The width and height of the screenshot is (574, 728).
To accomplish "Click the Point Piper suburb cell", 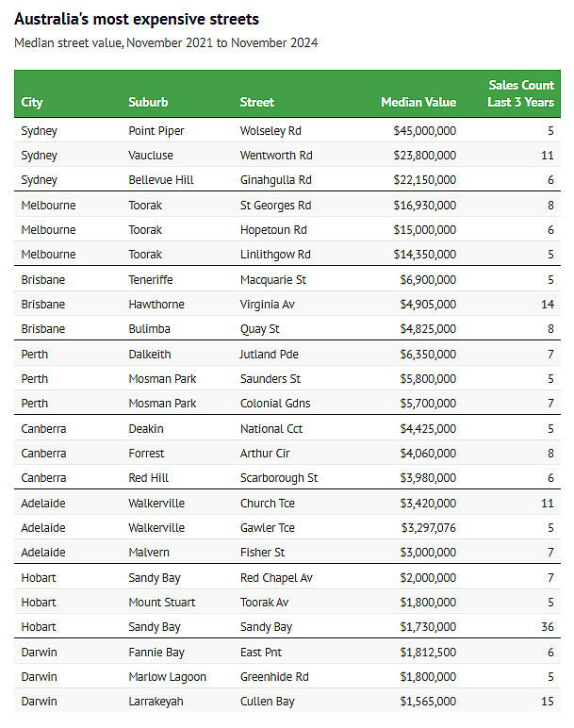I will 158,130.
